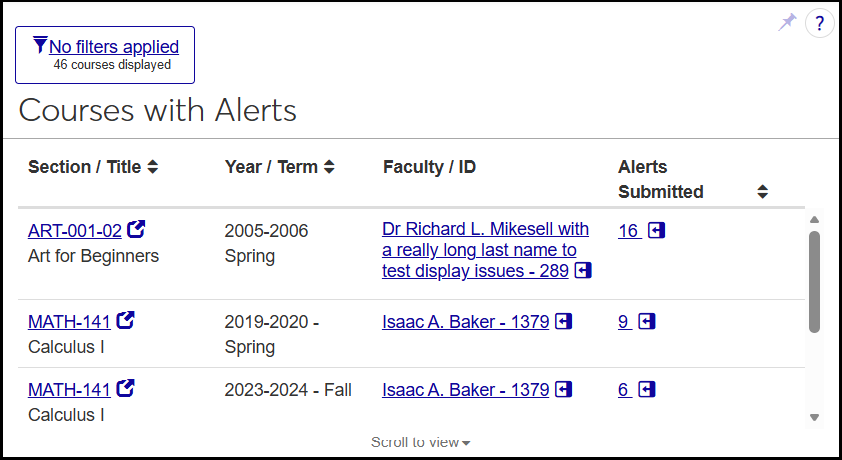Click drill icon after Mikesell 289 name
Viewport: 842px width, 460px height.
[x=583, y=271]
